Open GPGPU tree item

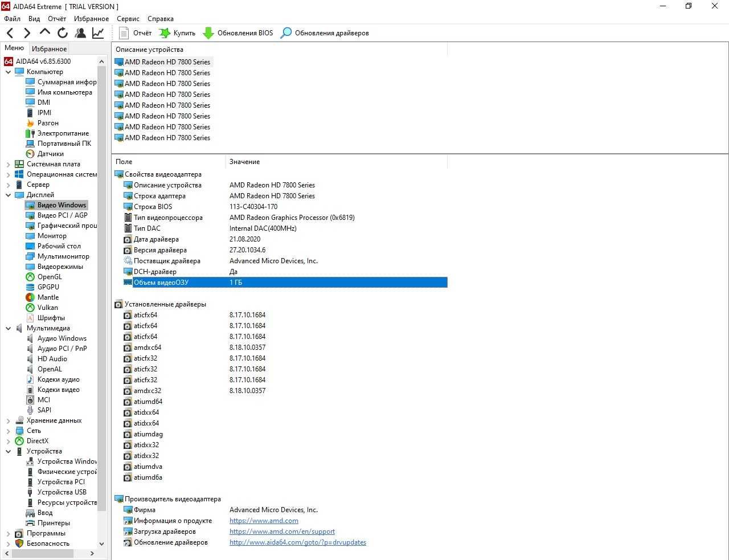tap(48, 287)
